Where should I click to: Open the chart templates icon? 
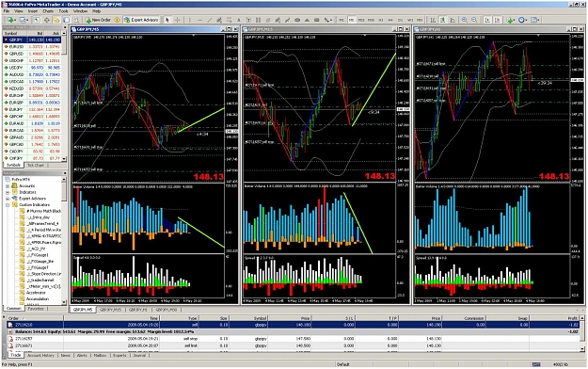tap(535, 20)
